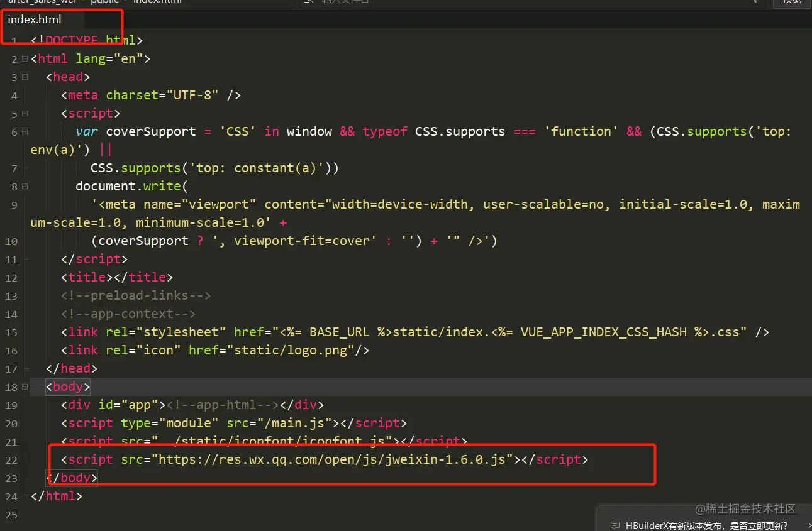Click the closing script tag on line 11

(94, 260)
